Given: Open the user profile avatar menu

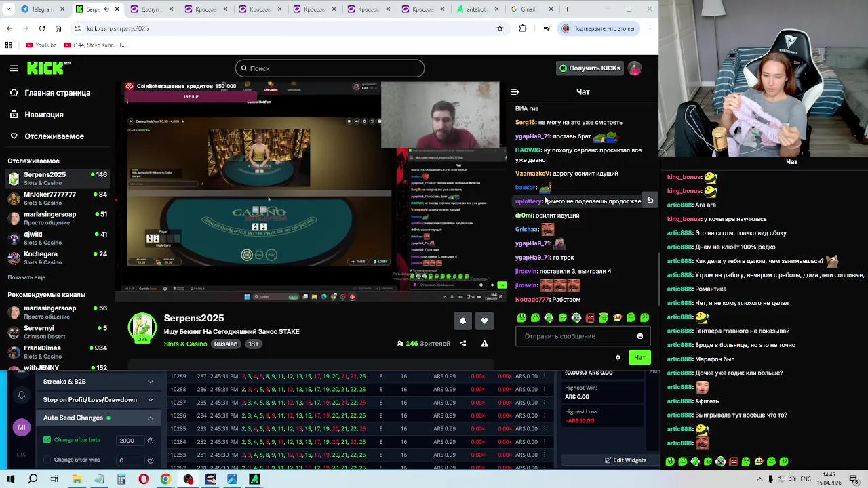Looking at the screenshot, I should coord(635,68).
